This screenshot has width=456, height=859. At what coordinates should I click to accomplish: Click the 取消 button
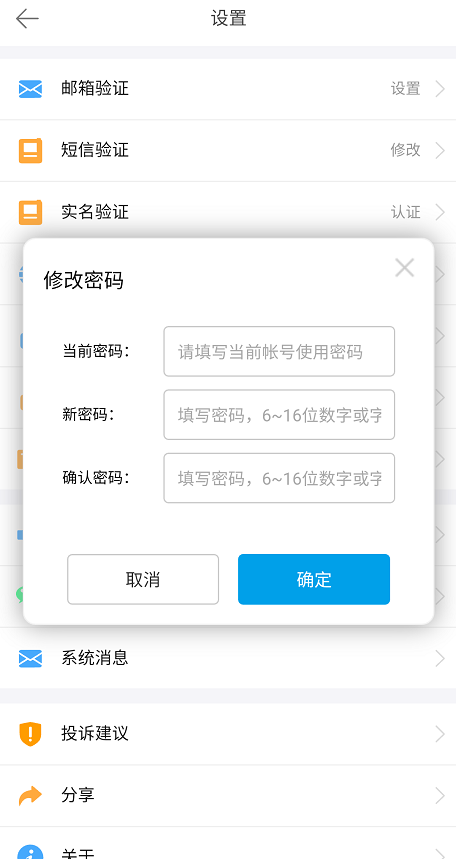click(143, 580)
